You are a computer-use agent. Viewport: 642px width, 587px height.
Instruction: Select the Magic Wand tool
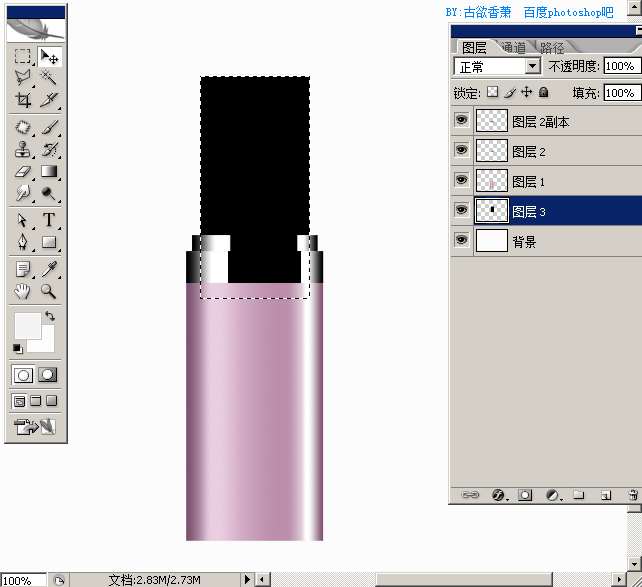click(x=48, y=78)
